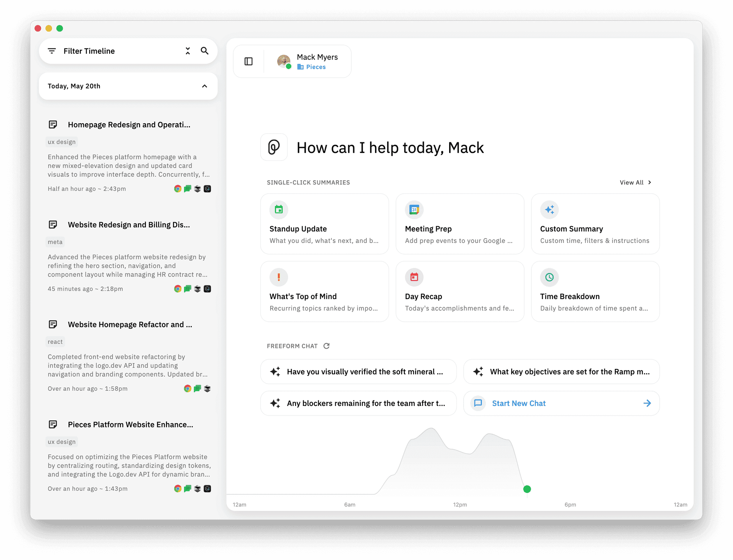Open the Custom Summary card
Viewport: 733px width, 560px height.
[595, 224]
